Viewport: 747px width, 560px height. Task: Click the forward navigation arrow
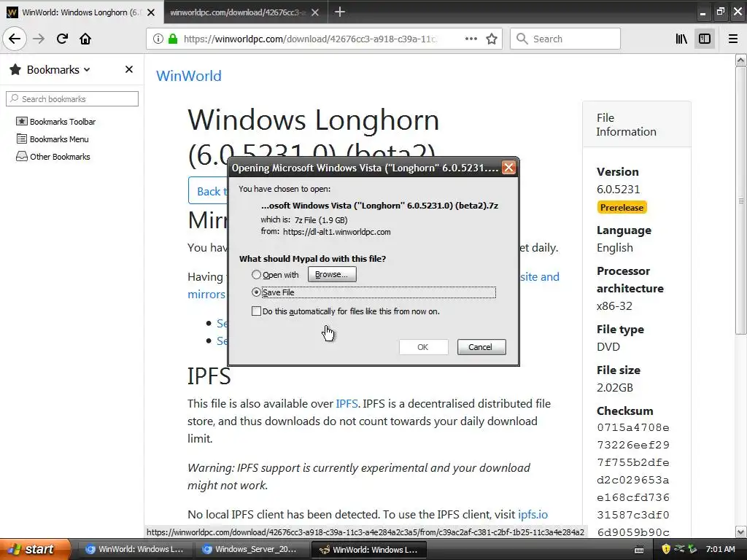point(39,39)
